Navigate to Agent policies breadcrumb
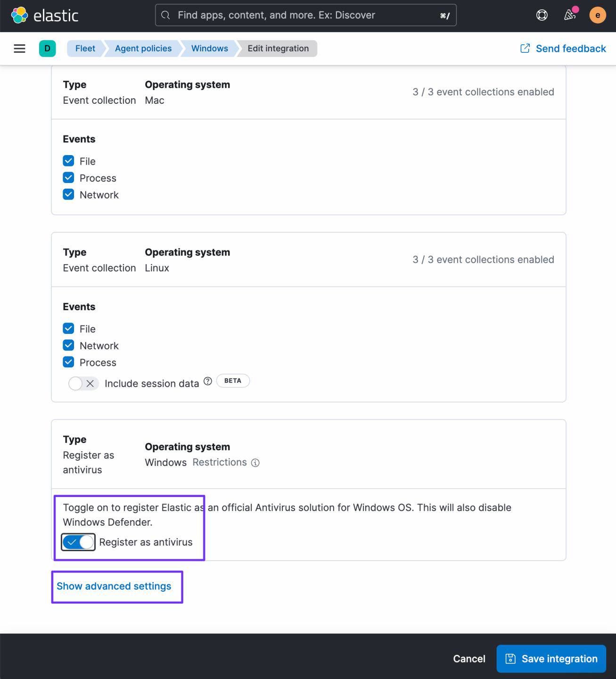The height and width of the screenshot is (679, 616). [x=143, y=49]
